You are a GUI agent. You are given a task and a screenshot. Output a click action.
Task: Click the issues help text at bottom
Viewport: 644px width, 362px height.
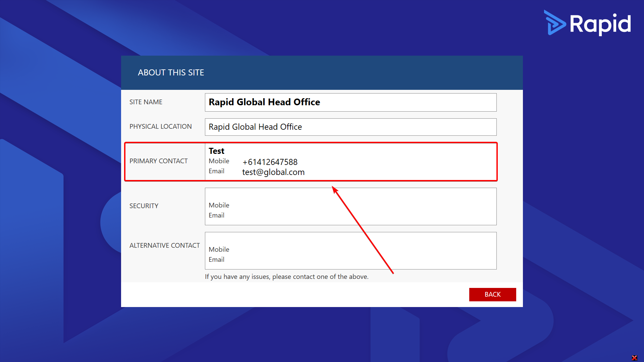tap(286, 277)
